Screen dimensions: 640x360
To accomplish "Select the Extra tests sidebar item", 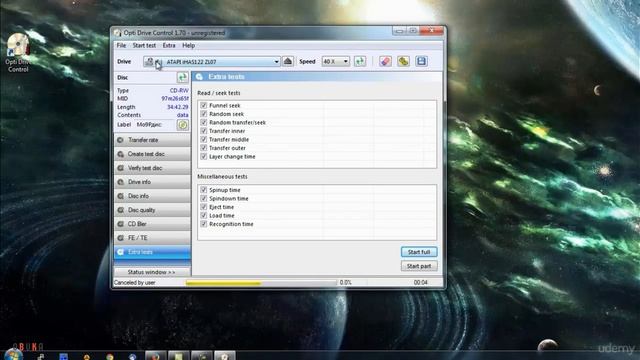I will [x=152, y=252].
